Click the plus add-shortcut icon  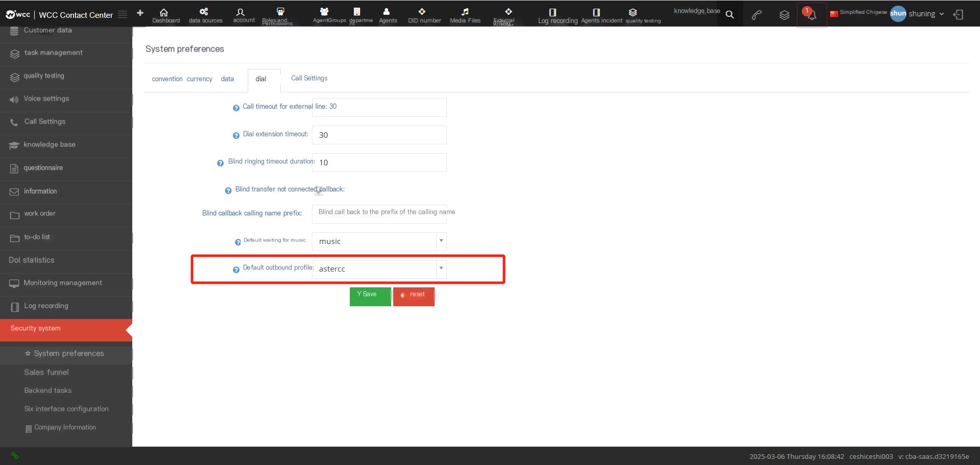tap(140, 13)
